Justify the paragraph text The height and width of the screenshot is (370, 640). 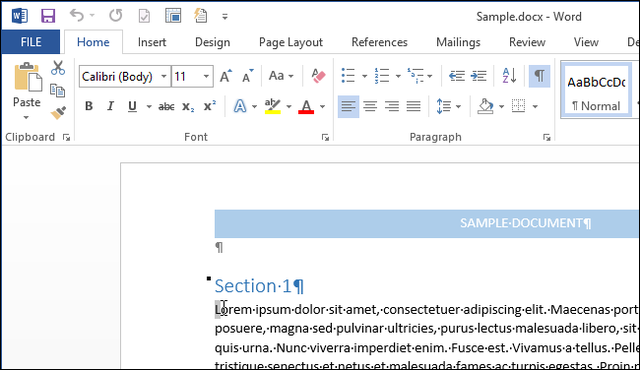point(413,106)
